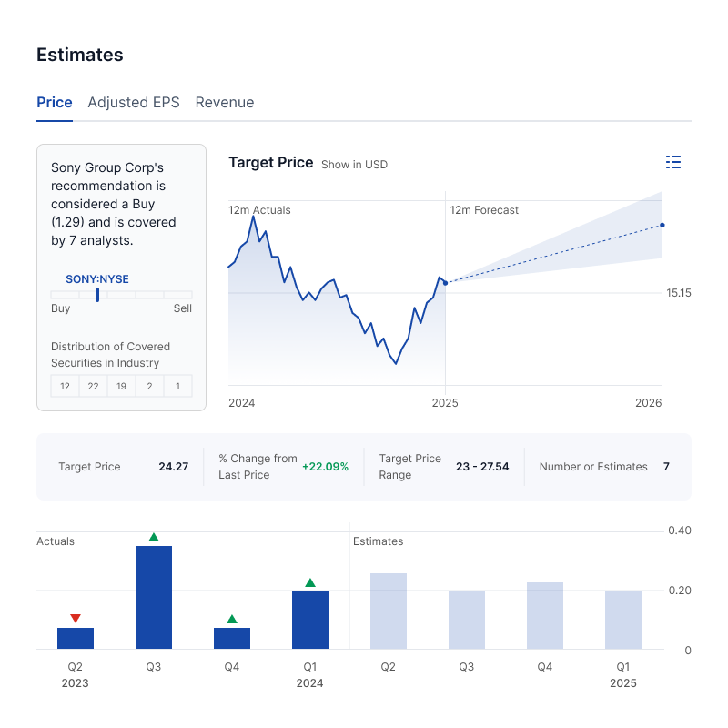728x728 pixels.
Task: Select the Revenue tab
Action: [225, 103]
